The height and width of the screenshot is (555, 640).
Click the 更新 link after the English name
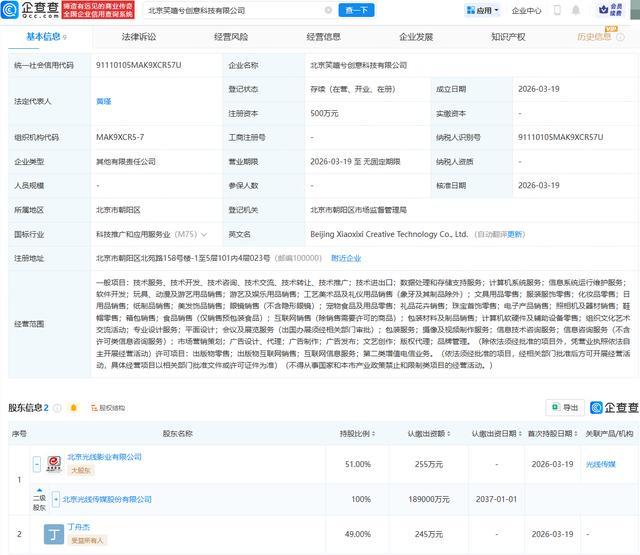tap(516, 234)
